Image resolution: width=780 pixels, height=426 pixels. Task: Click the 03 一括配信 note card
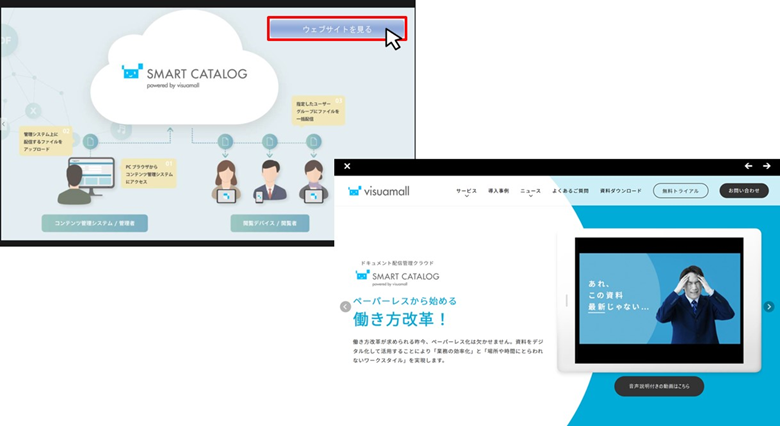pyautogui.click(x=318, y=110)
